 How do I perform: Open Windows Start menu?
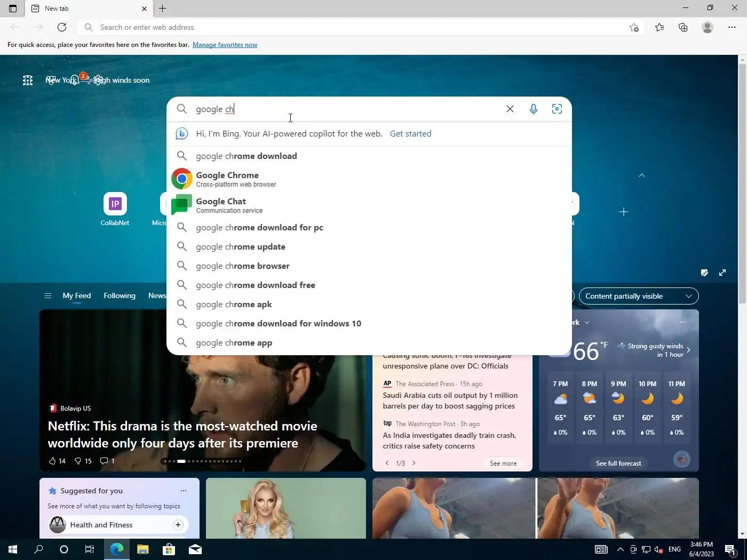(x=13, y=549)
